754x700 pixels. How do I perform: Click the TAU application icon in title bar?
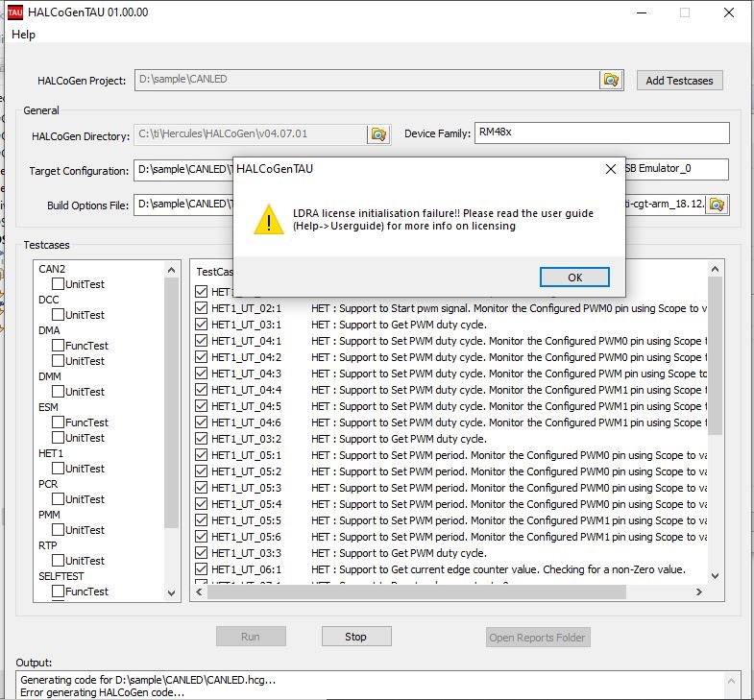point(15,12)
